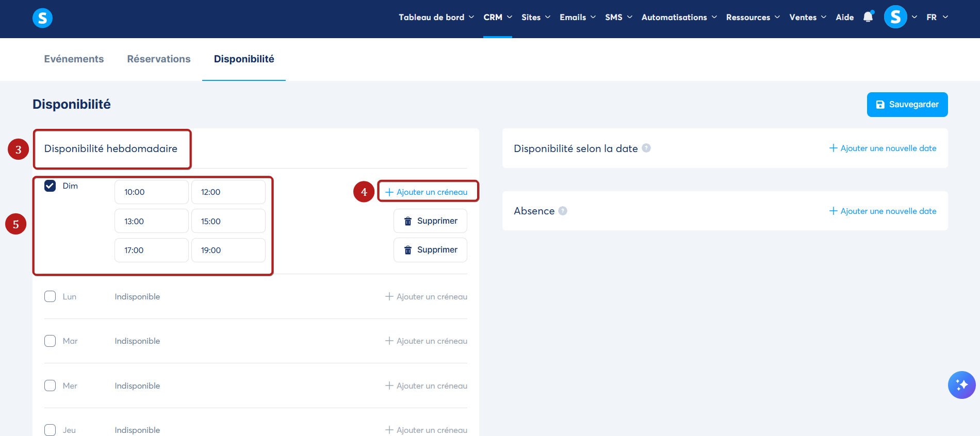Screen dimensions: 980x436
Task: Click plus icon beside Lun Ajouter un créneau
Action: coord(389,296)
